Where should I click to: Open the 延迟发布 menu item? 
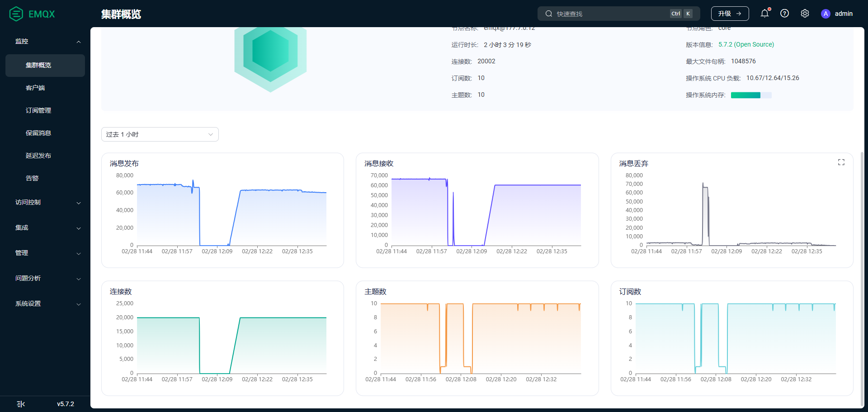[45, 156]
